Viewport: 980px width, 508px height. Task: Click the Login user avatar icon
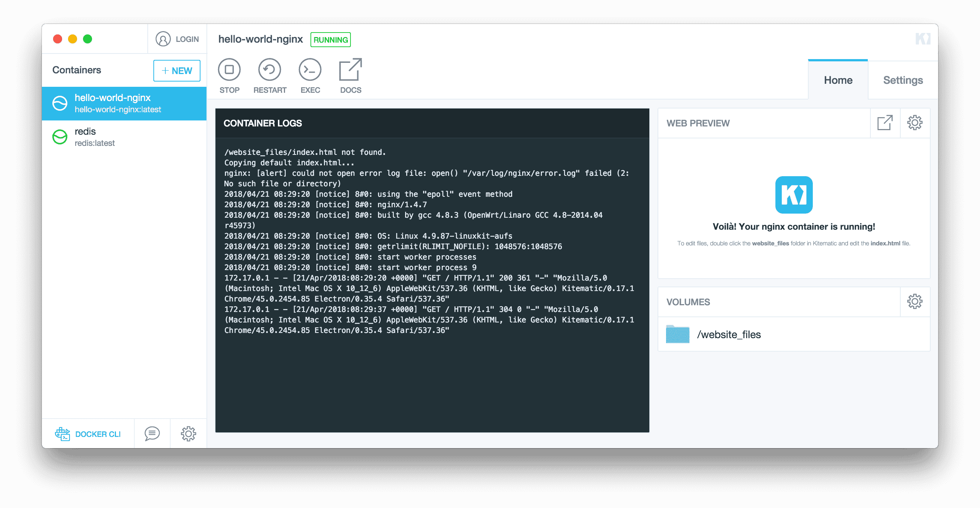tap(163, 39)
